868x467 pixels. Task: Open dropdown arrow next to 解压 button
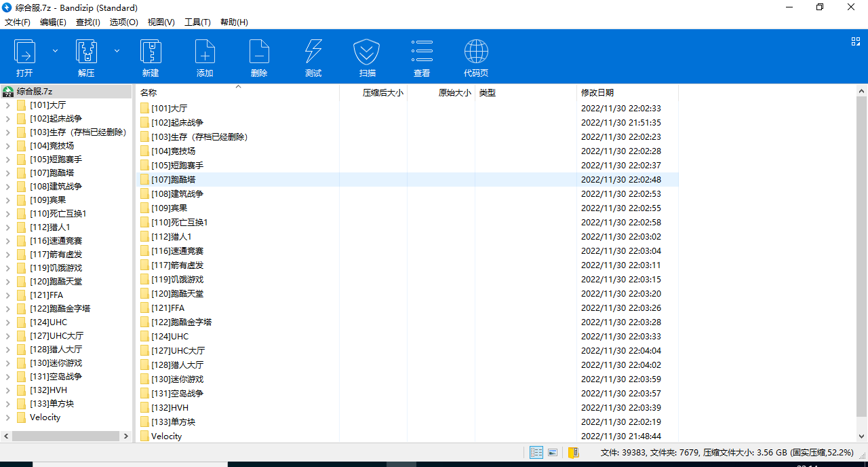click(117, 51)
